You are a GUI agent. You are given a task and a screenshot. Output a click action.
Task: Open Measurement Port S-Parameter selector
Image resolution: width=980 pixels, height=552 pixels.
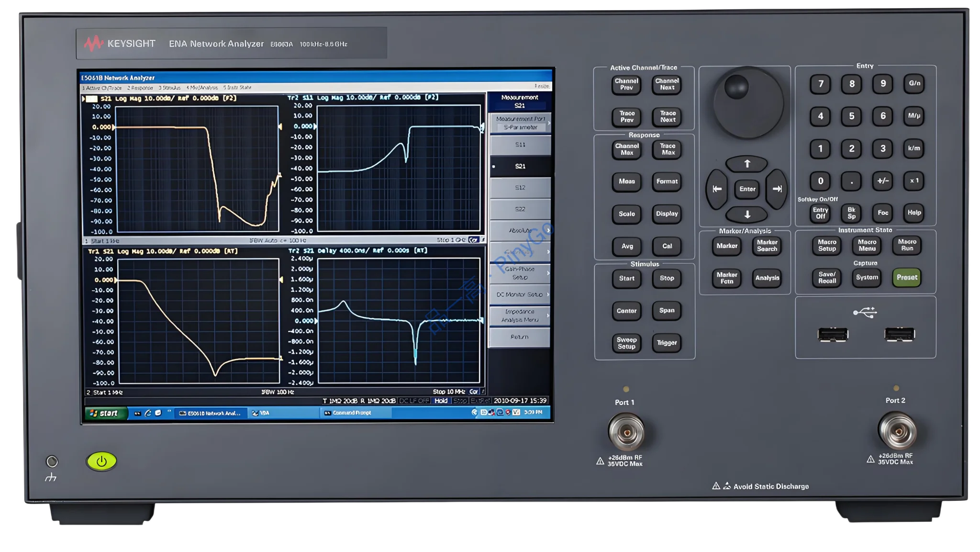520,123
